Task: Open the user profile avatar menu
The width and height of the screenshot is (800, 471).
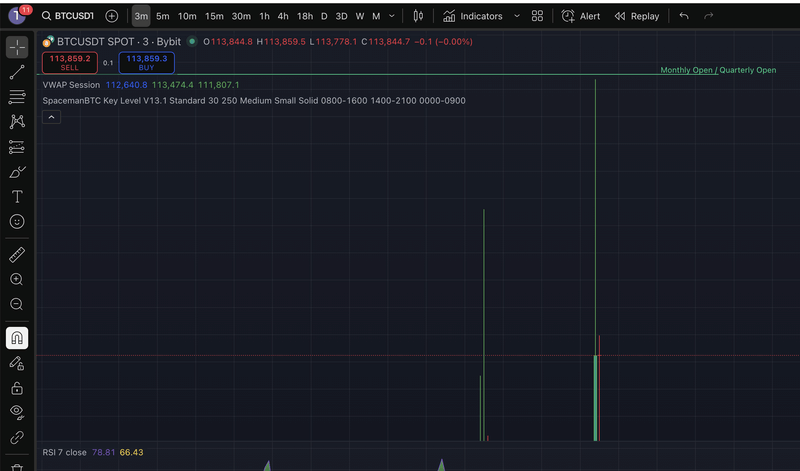Action: (x=17, y=16)
